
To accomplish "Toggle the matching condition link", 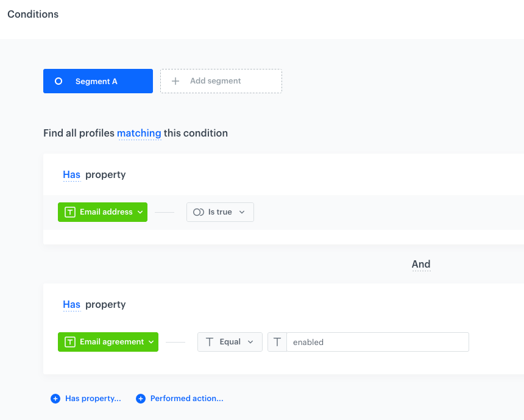I will [x=139, y=133].
